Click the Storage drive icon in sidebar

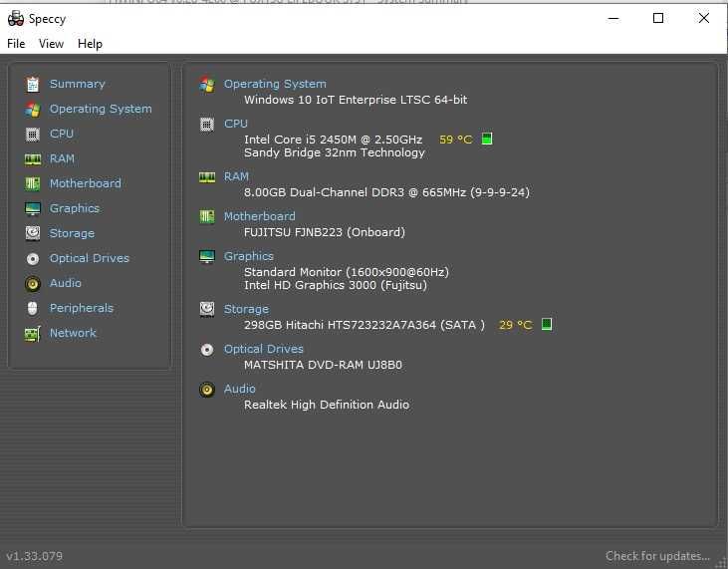(33, 233)
